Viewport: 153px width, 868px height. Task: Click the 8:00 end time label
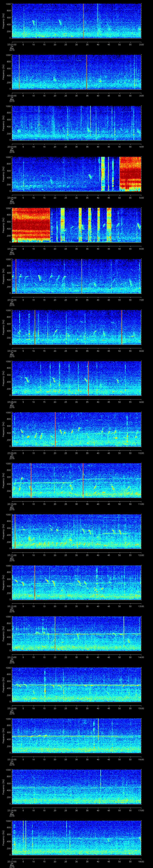pos(141,351)
